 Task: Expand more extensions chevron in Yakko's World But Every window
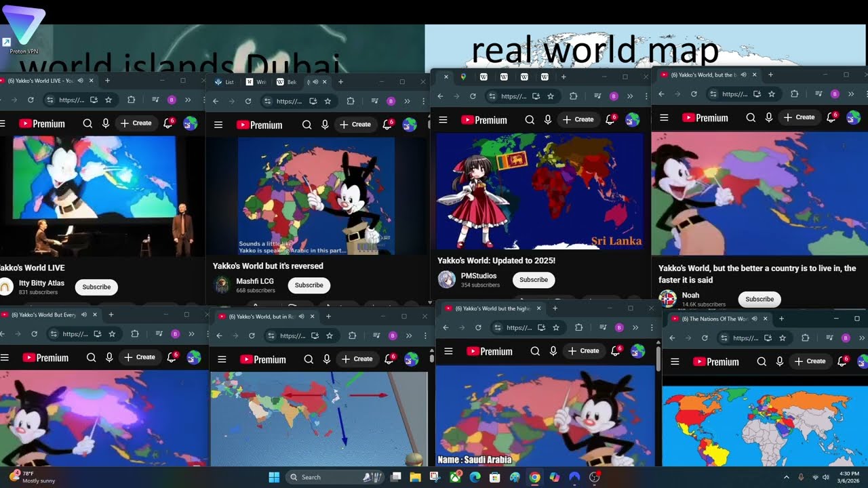pyautogui.click(x=191, y=333)
